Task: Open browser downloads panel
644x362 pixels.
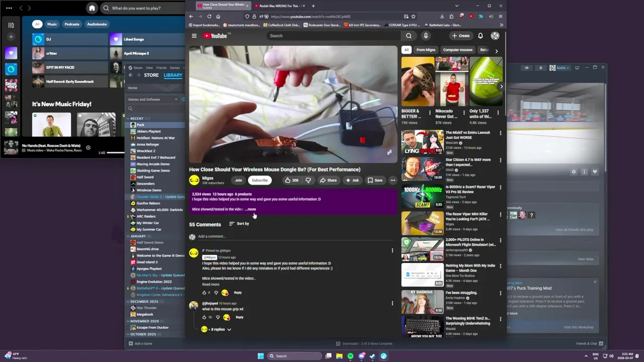Action: (442, 16)
